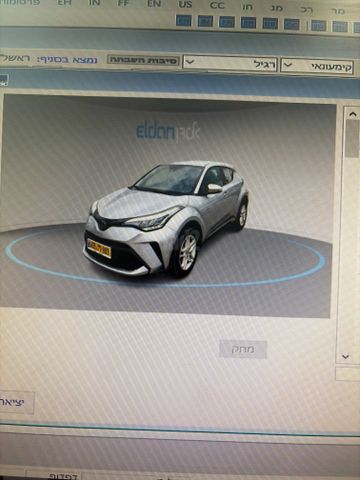The height and width of the screenshot is (480, 360).
Task: Click the vertical scrollbar thumb
Action: (352, 138)
